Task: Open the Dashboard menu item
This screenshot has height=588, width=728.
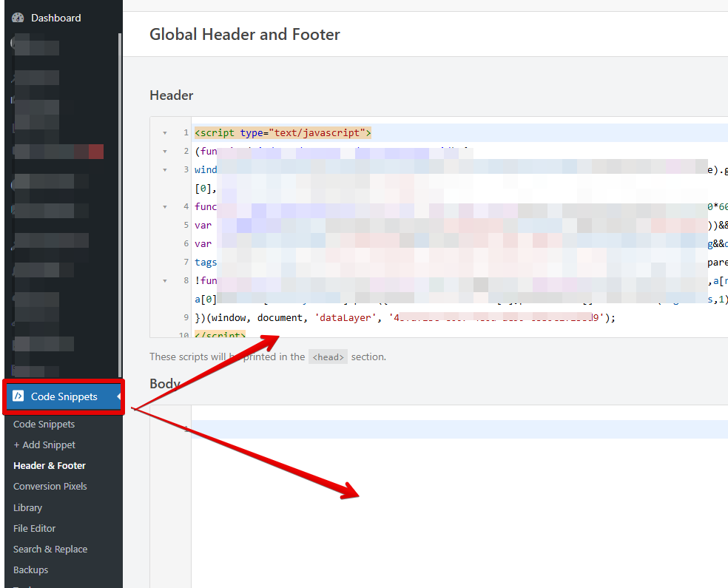Action: (55, 18)
